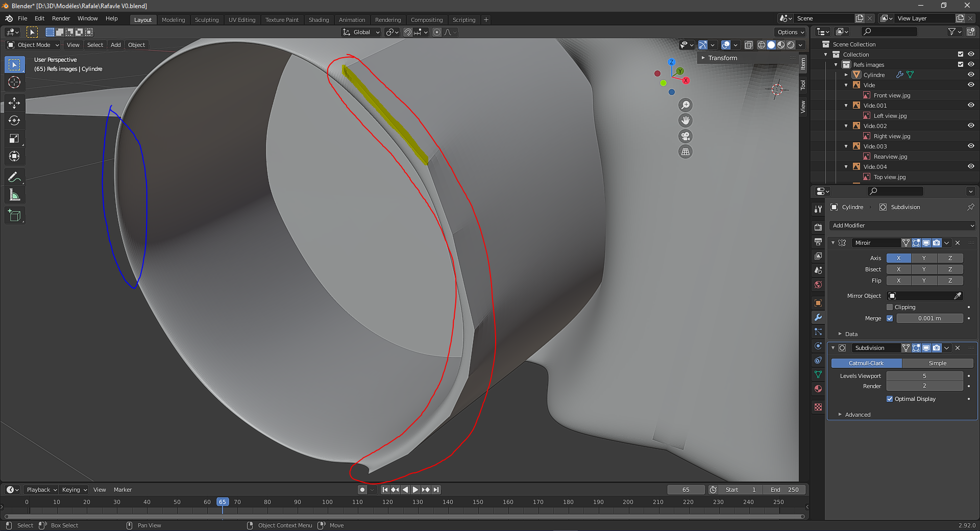Choose the Measure tool

point(14,195)
